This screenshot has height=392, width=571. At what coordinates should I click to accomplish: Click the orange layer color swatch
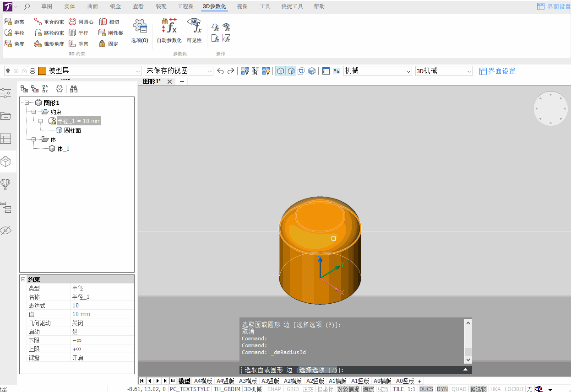coord(42,71)
